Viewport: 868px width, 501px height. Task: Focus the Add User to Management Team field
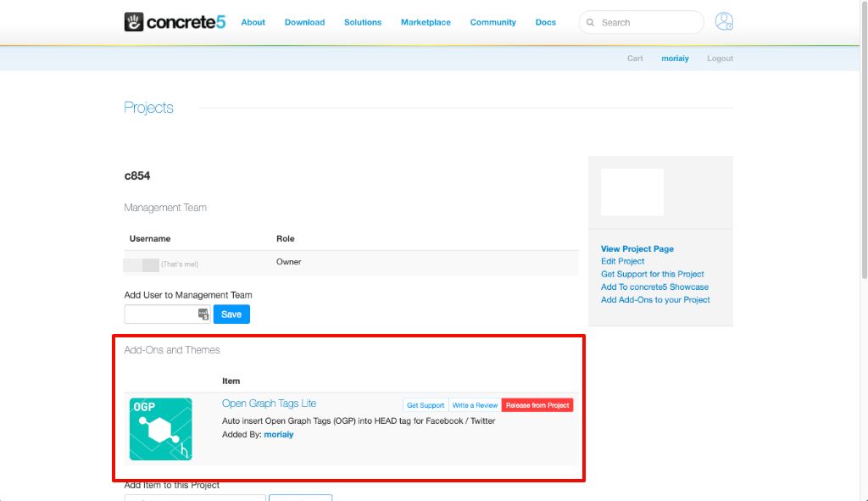tap(161, 315)
